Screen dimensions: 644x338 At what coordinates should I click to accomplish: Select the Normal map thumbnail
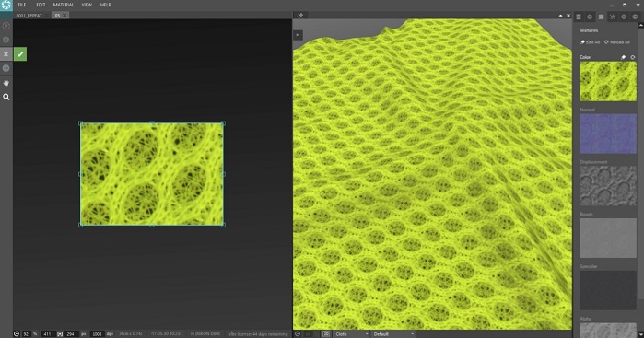click(608, 134)
